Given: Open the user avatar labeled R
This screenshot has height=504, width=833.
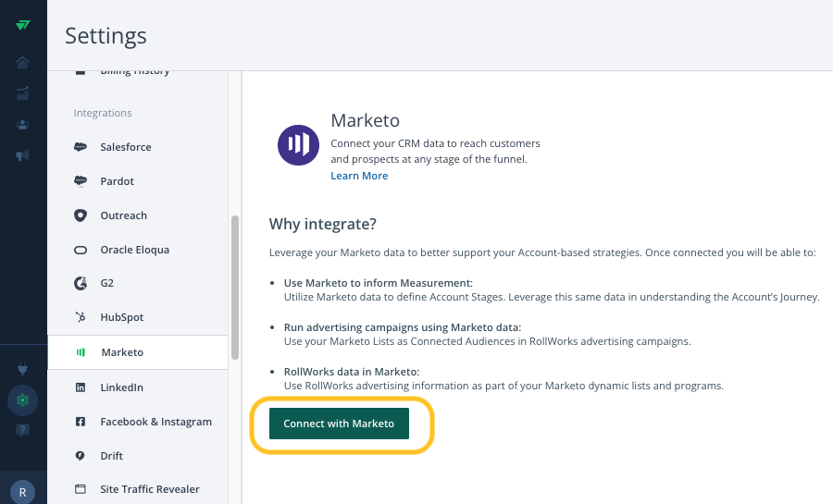Looking at the screenshot, I should click(22, 492).
